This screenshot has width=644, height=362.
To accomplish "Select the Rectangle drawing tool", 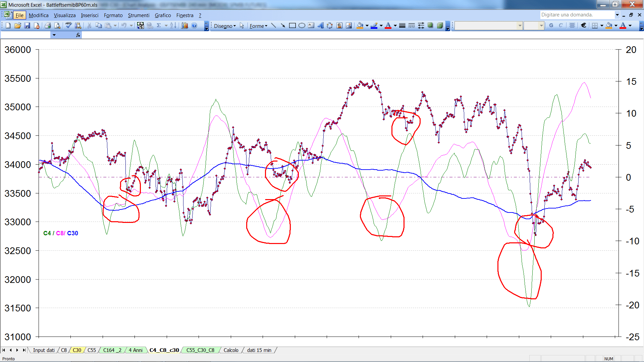I will 292,25.
